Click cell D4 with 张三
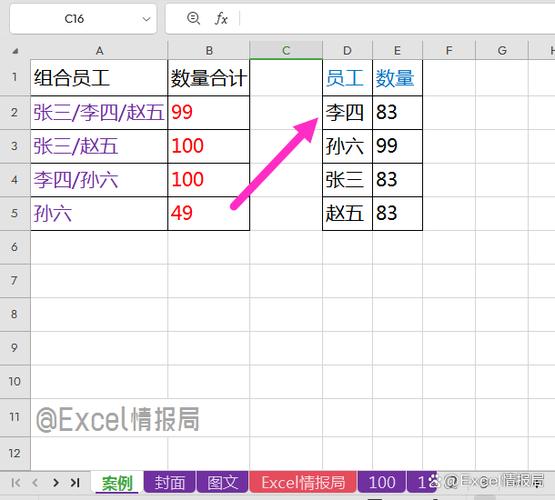The image size is (555, 500). coord(347,180)
